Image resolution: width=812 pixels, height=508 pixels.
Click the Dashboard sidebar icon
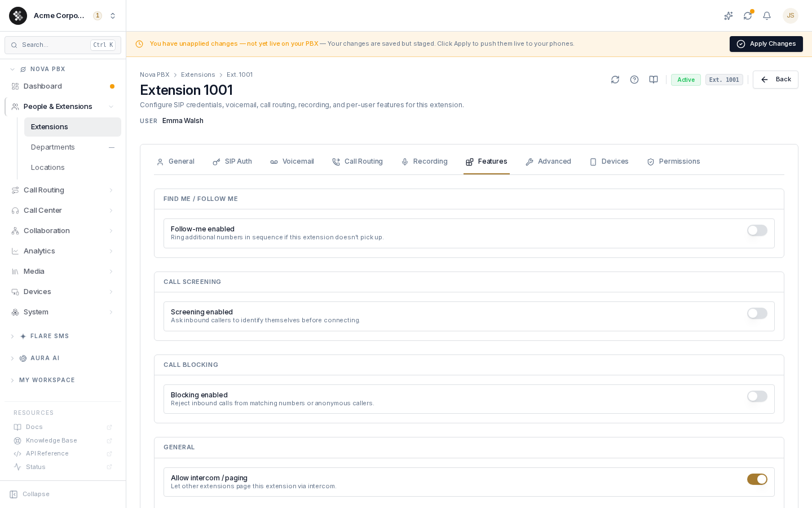pos(15,86)
